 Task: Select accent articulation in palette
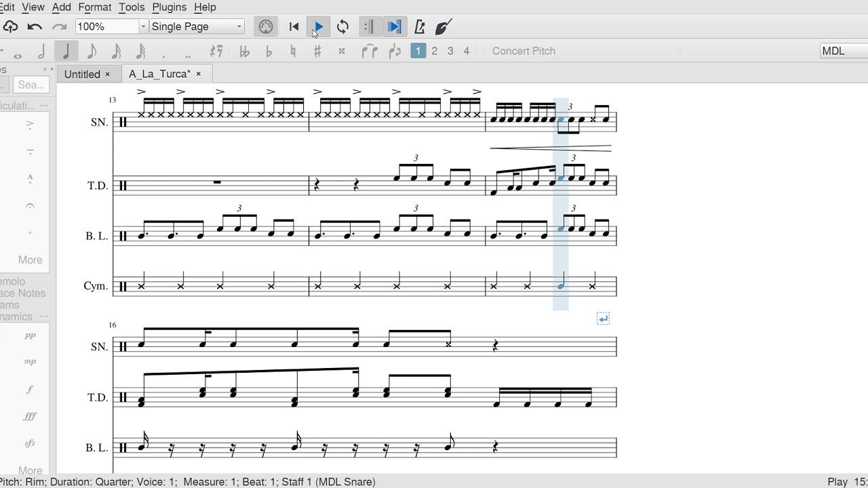click(x=30, y=124)
